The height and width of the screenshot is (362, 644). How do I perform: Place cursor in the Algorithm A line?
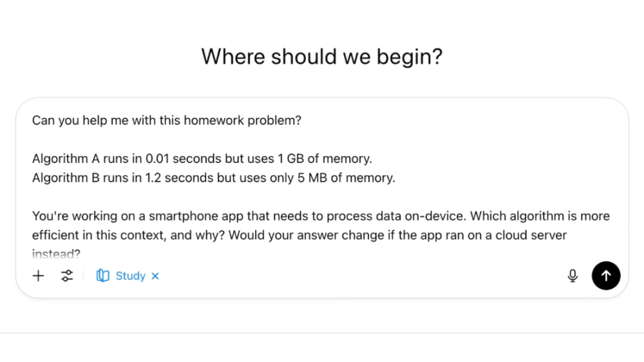pyautogui.click(x=202, y=158)
